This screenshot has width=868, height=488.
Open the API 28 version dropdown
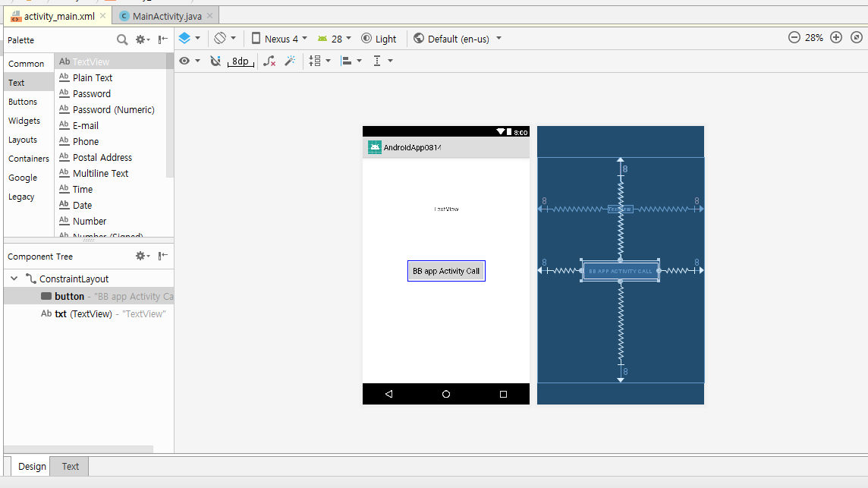click(335, 38)
